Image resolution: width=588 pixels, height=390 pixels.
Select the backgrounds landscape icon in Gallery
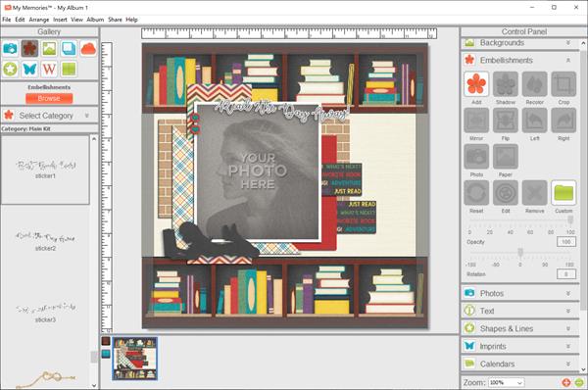coord(49,49)
